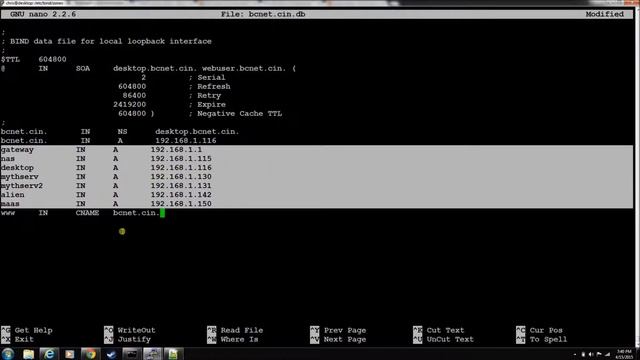640x360 pixels.
Task: Click the 'mythserv' hostname
Action: click(20, 177)
